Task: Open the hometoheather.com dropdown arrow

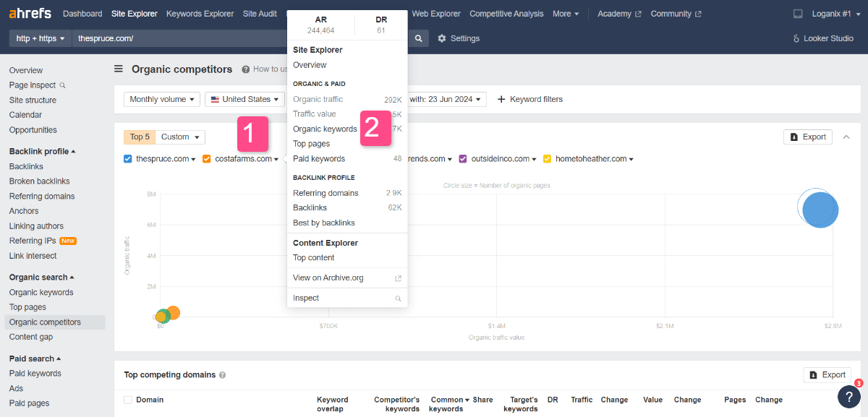Action: (631, 160)
